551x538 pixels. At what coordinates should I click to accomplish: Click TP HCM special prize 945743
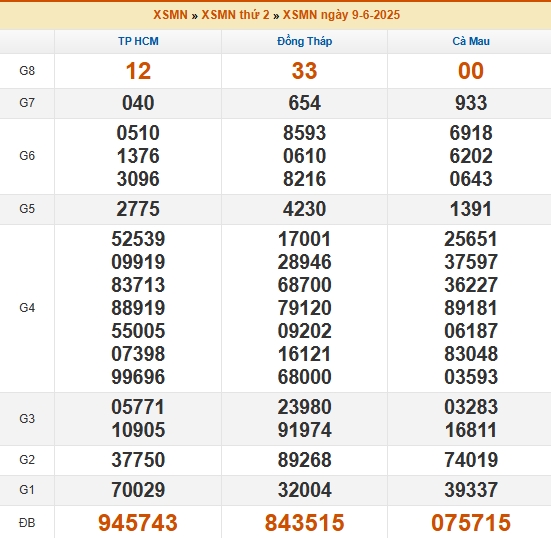pos(138,523)
